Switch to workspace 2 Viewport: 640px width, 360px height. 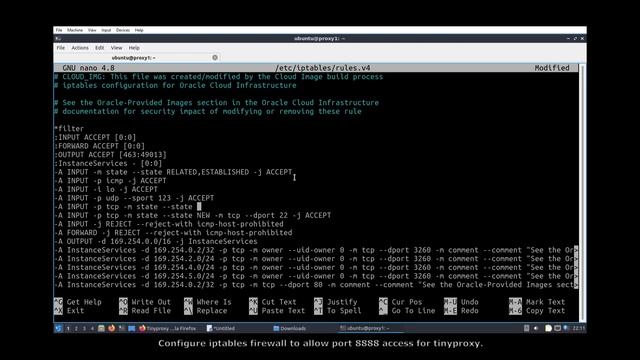[x=76, y=328]
